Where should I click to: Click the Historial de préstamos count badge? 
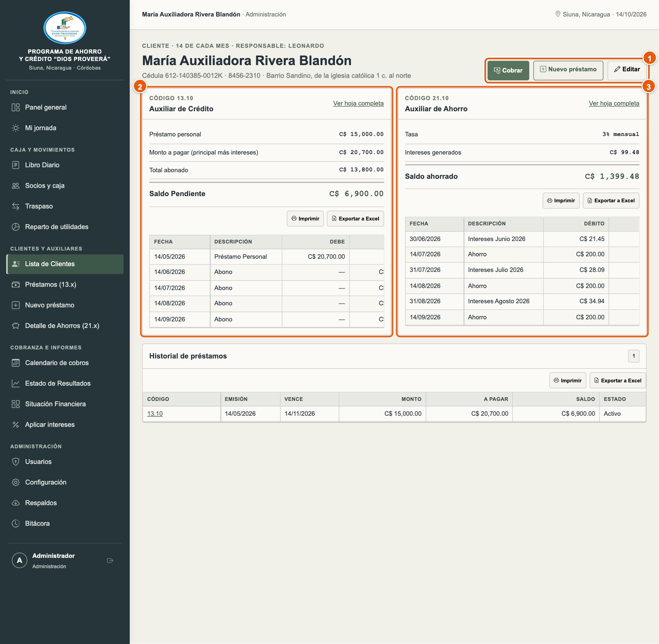coord(633,356)
